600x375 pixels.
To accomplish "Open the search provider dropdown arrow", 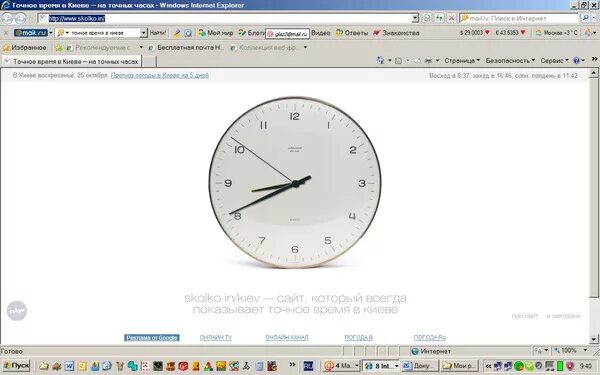I will coord(594,18).
